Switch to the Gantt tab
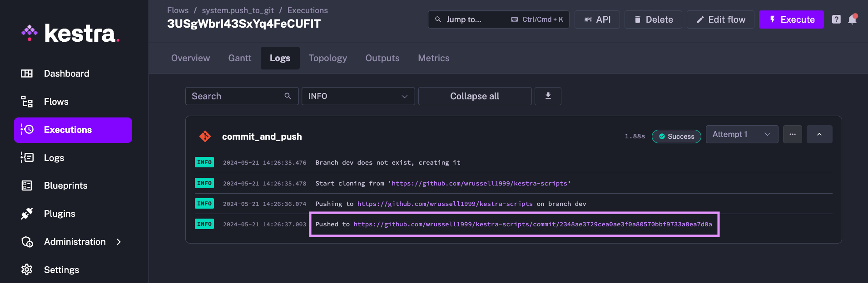The height and width of the screenshot is (283, 868). 239,58
